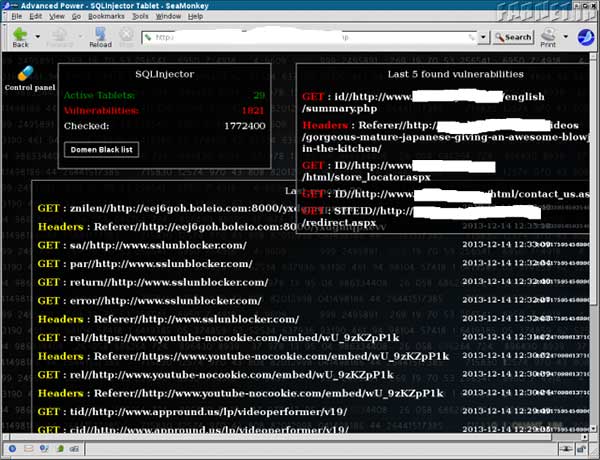Select the GET znilen eej6goh.boleio.com row

[x=167, y=208]
